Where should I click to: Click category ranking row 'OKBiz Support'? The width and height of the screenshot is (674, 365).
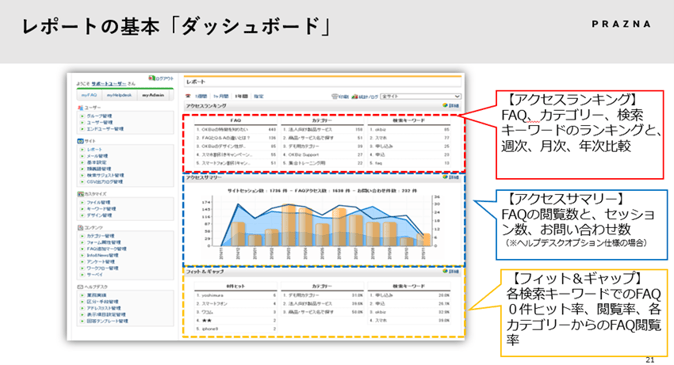tap(322, 155)
